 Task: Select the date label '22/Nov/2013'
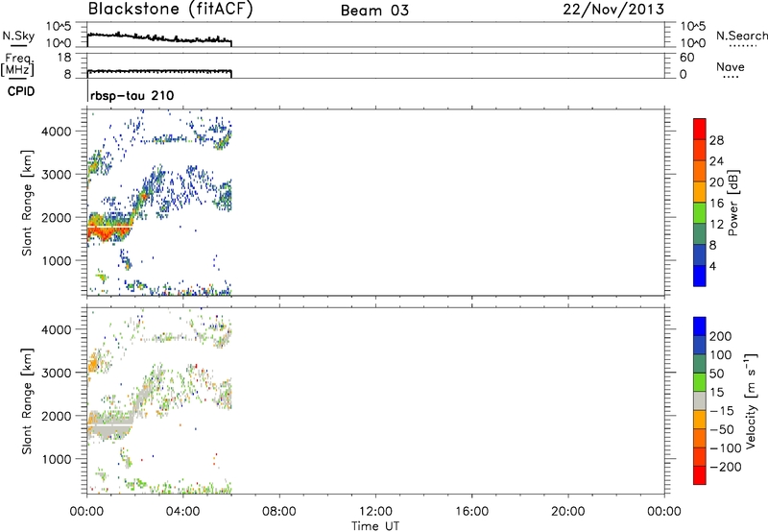[x=613, y=10]
